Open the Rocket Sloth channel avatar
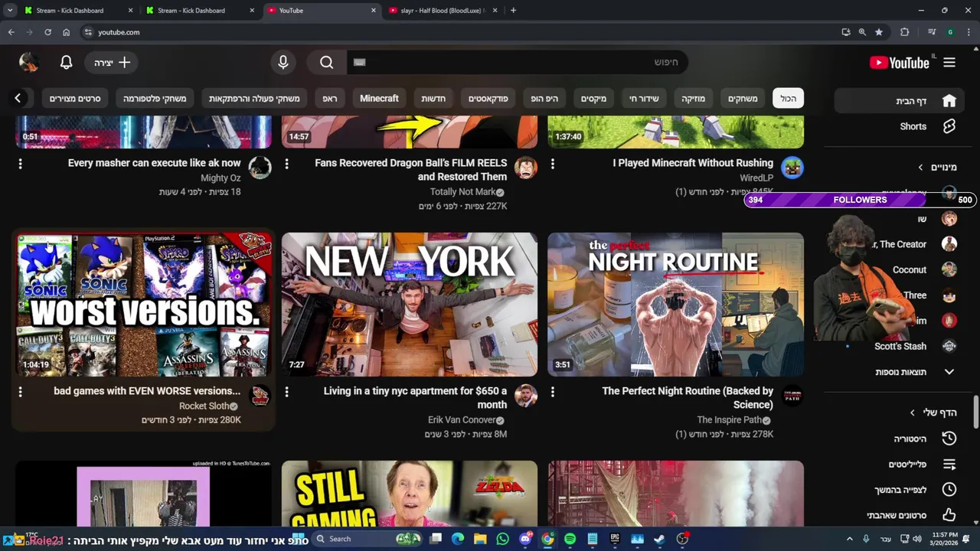Viewport: 980px width, 551px height. pyautogui.click(x=260, y=396)
